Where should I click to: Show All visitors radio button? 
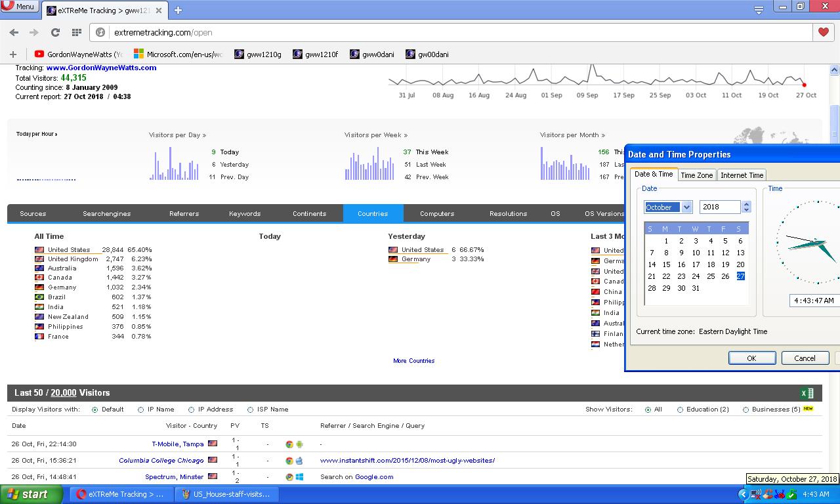(x=648, y=409)
